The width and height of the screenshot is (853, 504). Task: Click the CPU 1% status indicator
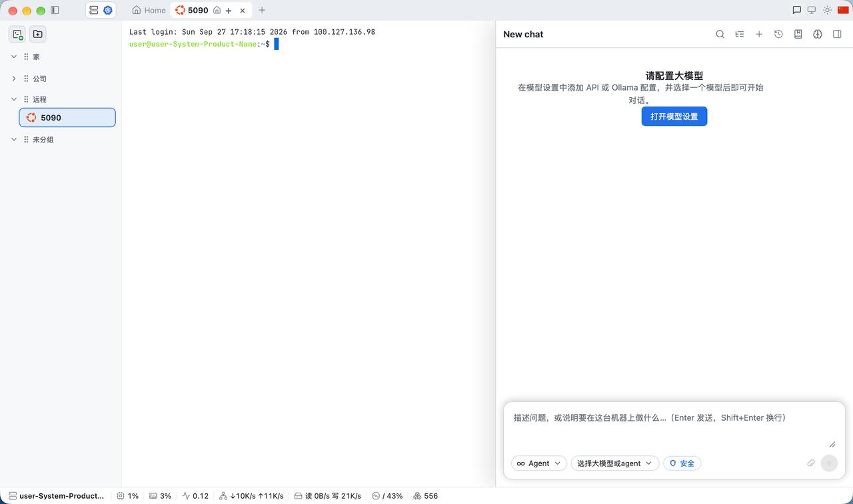point(127,496)
